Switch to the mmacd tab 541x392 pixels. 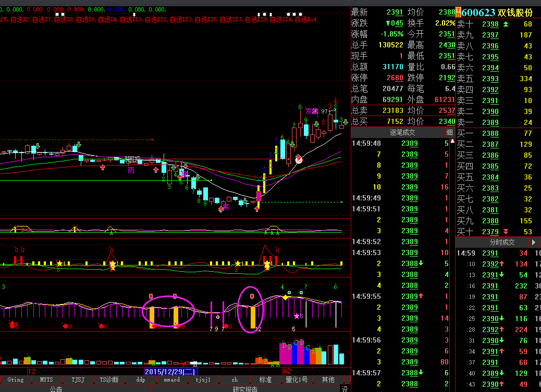point(172,380)
